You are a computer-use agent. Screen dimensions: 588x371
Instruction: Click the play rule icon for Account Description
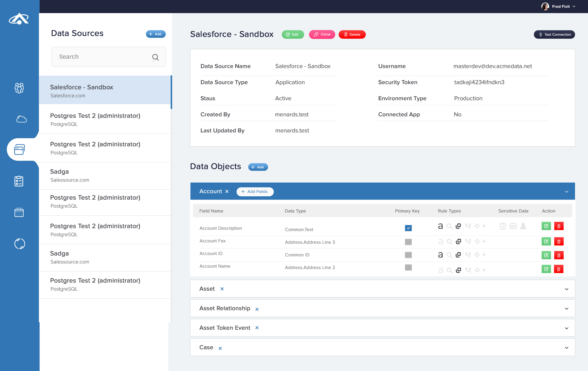click(x=484, y=226)
